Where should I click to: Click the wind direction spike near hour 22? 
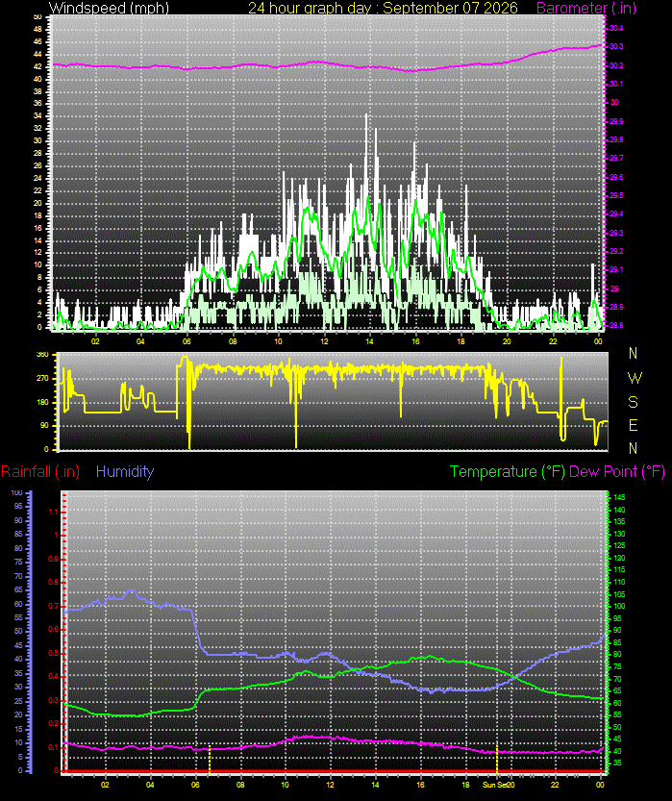coord(561,398)
